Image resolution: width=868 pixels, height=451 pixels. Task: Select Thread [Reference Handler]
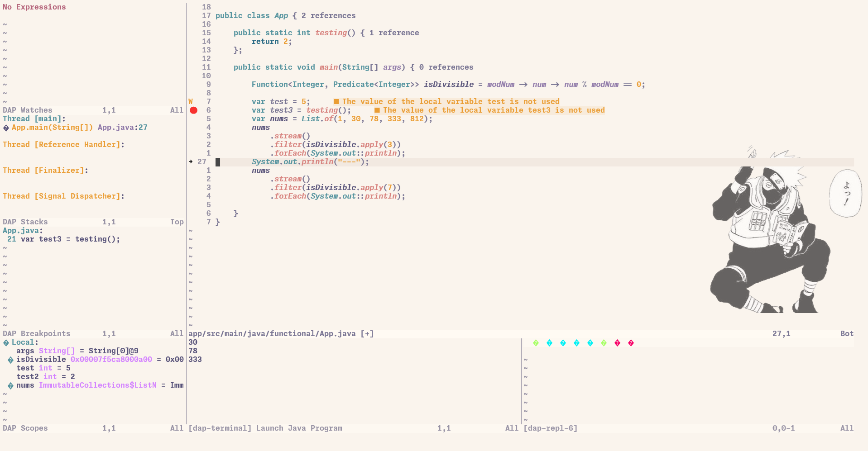(64, 144)
